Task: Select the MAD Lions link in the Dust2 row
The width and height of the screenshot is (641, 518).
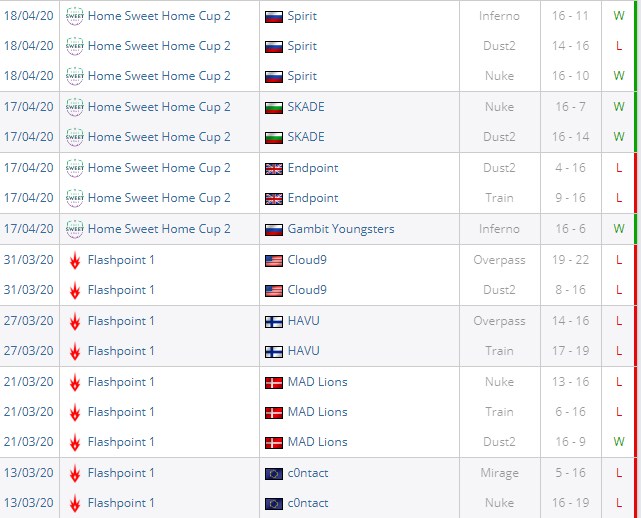Action: point(317,442)
